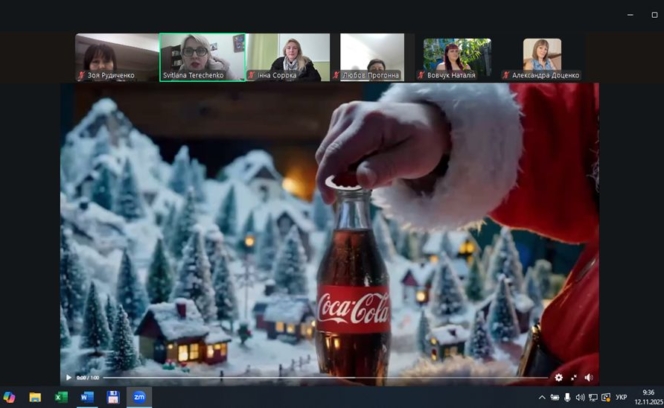Open clock and date flyout
The image size is (664, 408).
(648, 397)
